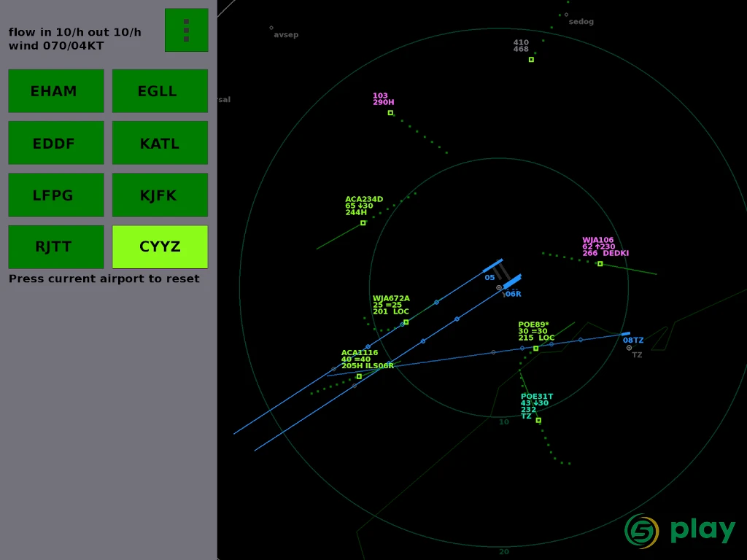
Task: Select the EHAM airport
Action: [x=56, y=91]
